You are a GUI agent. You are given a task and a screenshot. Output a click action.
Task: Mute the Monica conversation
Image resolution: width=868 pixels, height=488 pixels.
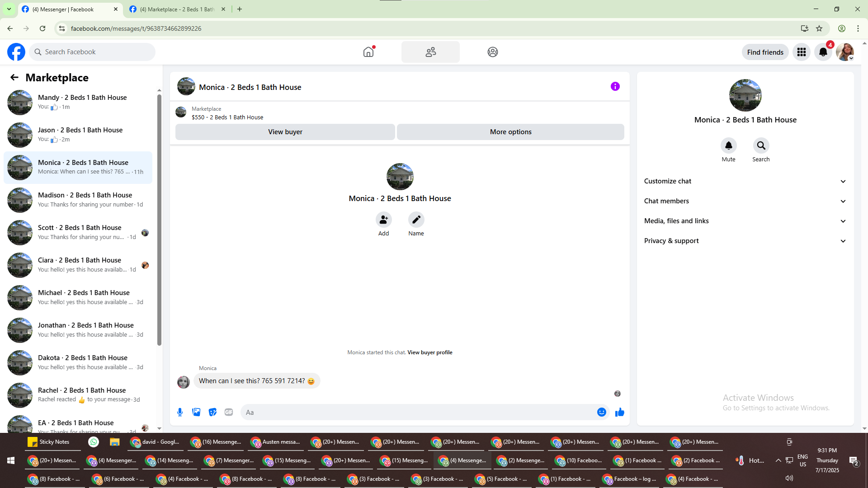[x=728, y=145]
